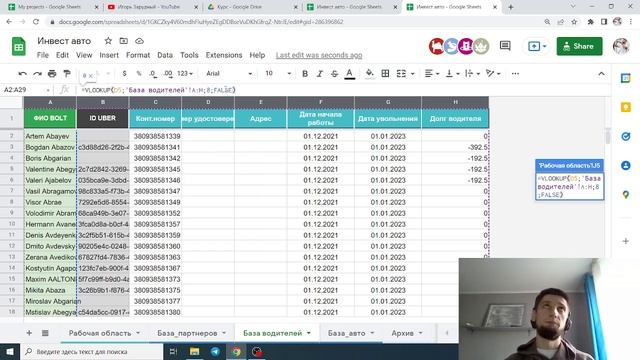Screen dimensions: 640x360
Task: Open the View menu
Action: tap(84, 55)
